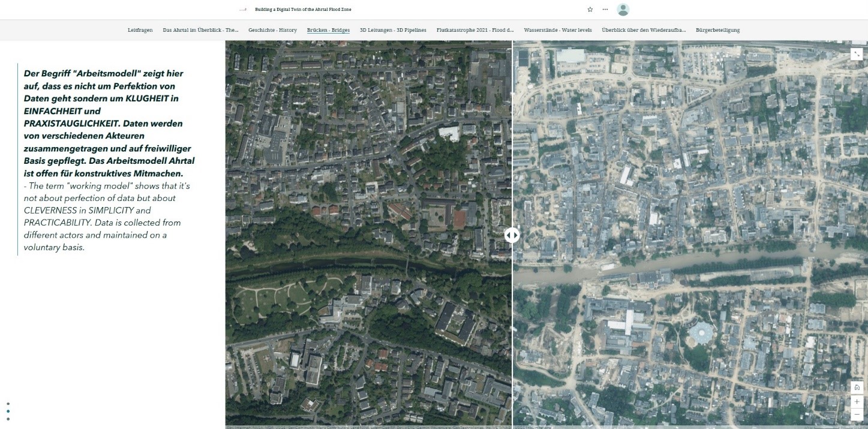The image size is (868, 429).
Task: Open Das Ahrtal im Überblick section
Action: [x=199, y=29]
